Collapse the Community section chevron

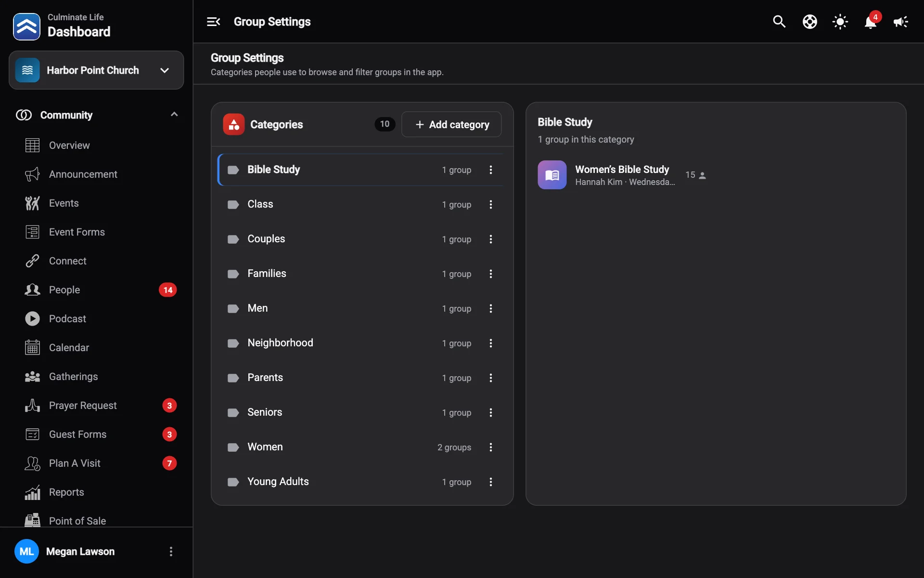pos(174,115)
